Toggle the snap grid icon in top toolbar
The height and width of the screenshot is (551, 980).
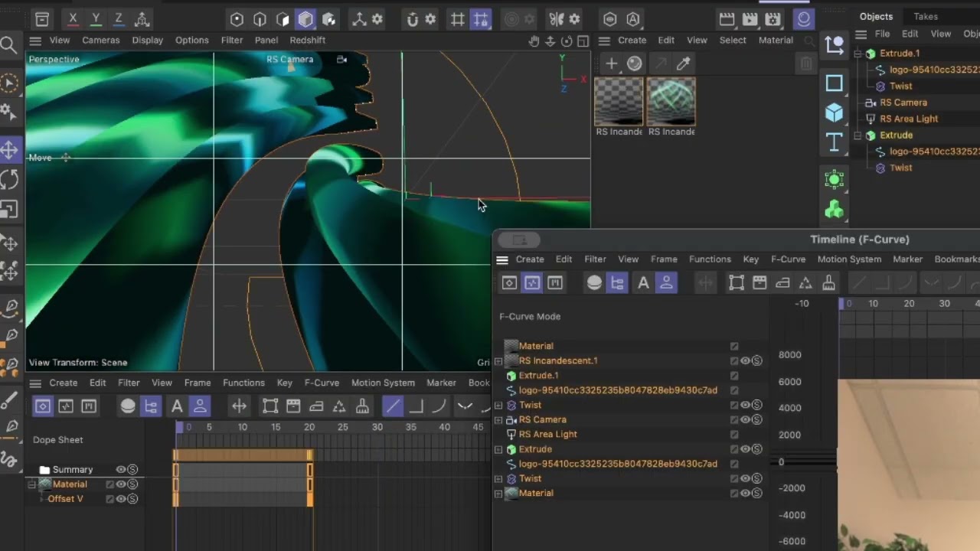click(458, 19)
